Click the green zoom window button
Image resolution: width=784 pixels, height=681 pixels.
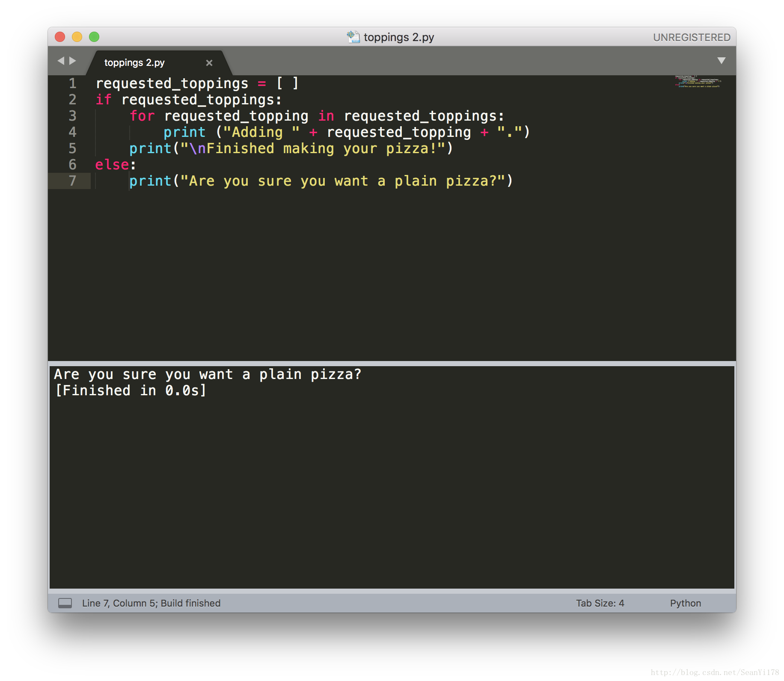[x=94, y=37]
